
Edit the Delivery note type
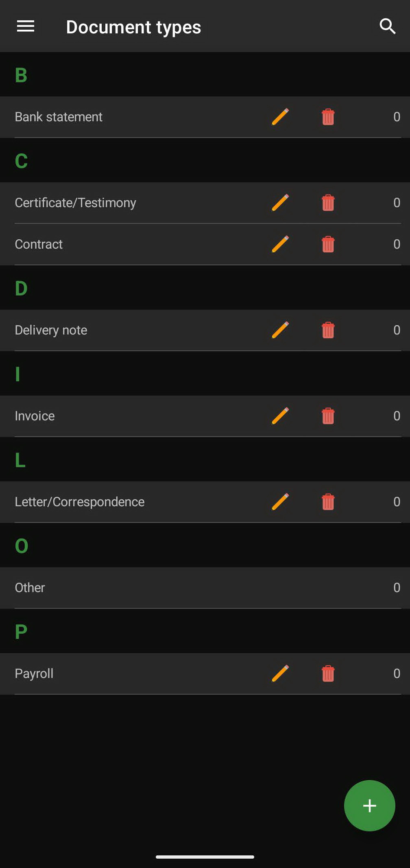click(280, 330)
